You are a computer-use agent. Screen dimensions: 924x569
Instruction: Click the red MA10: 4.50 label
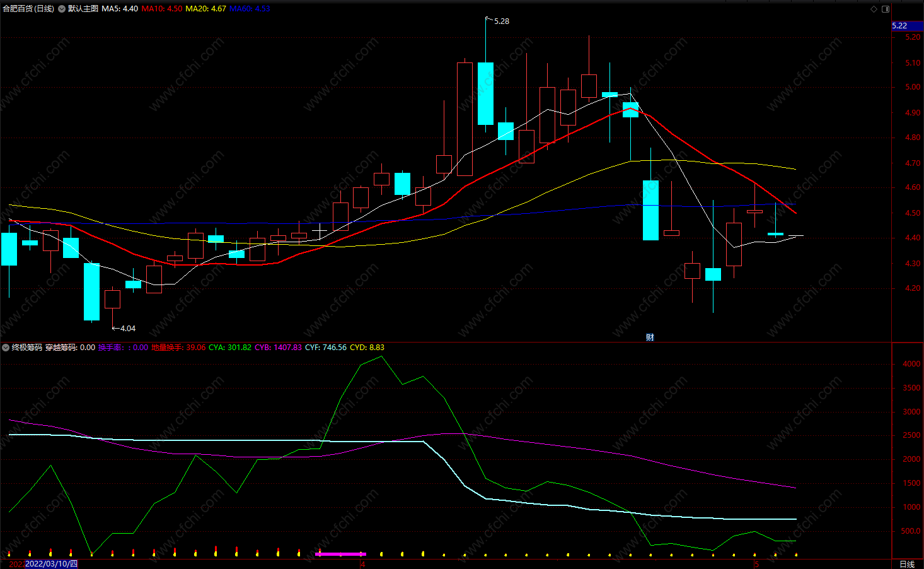[x=162, y=9]
